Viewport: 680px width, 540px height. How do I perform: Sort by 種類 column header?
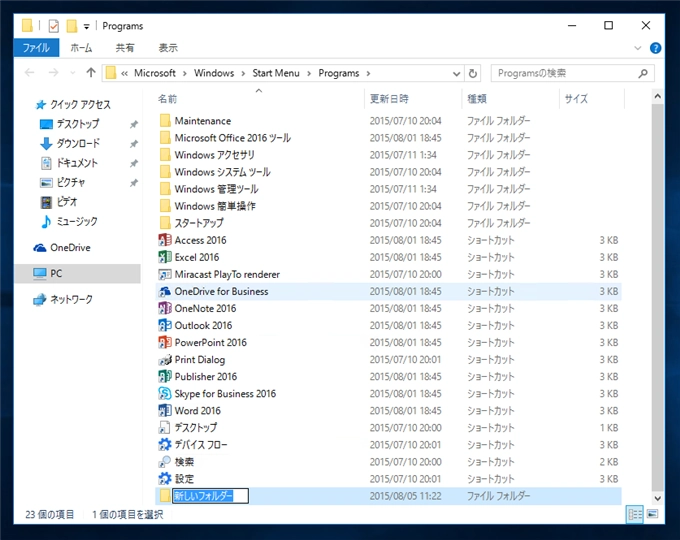pyautogui.click(x=510, y=98)
